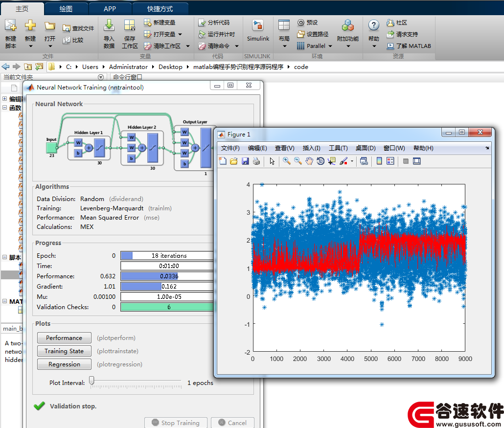This screenshot has width=504, height=428.
Task: Click Desktop in the address path
Action: [170, 67]
